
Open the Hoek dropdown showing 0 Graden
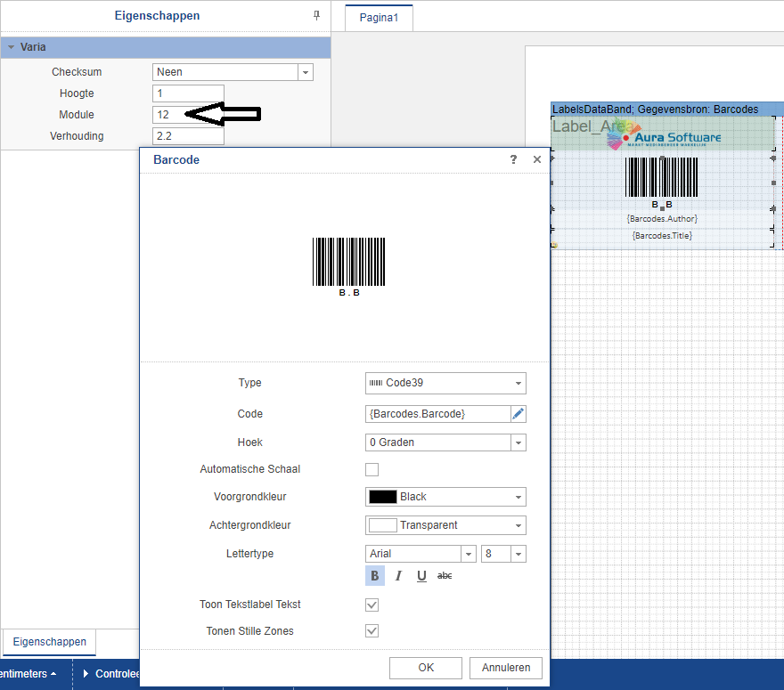coord(445,442)
